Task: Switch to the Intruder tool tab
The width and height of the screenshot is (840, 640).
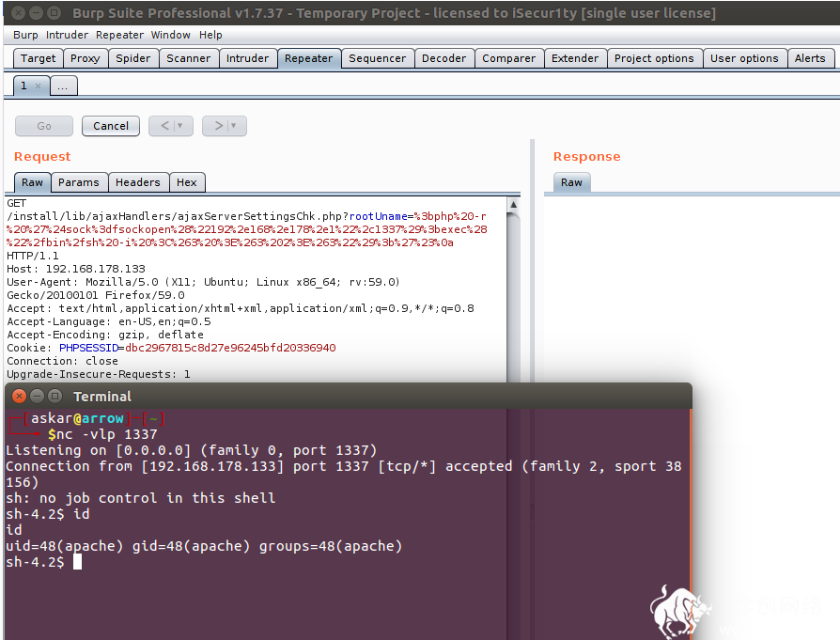Action: [247, 58]
